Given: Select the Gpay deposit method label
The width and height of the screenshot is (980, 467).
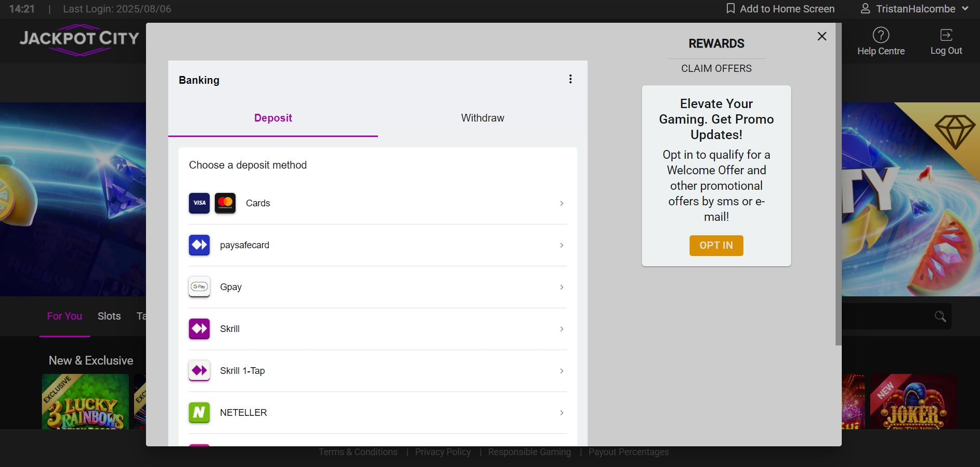Looking at the screenshot, I should coord(231,287).
